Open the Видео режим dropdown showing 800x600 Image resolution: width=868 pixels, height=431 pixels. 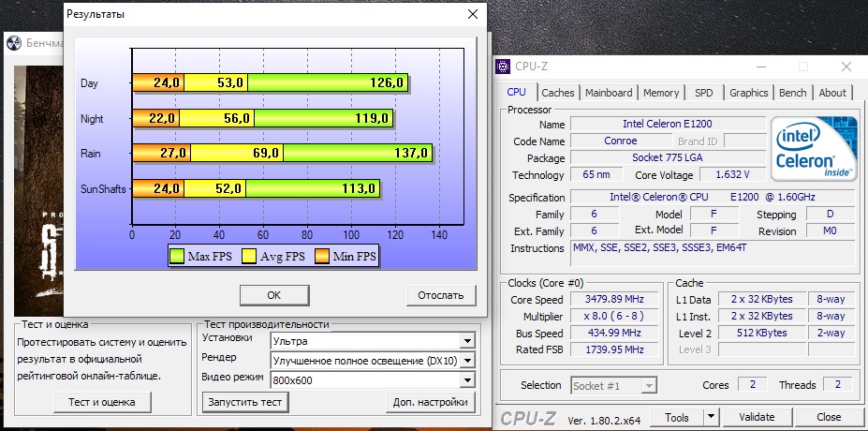[x=372, y=380]
